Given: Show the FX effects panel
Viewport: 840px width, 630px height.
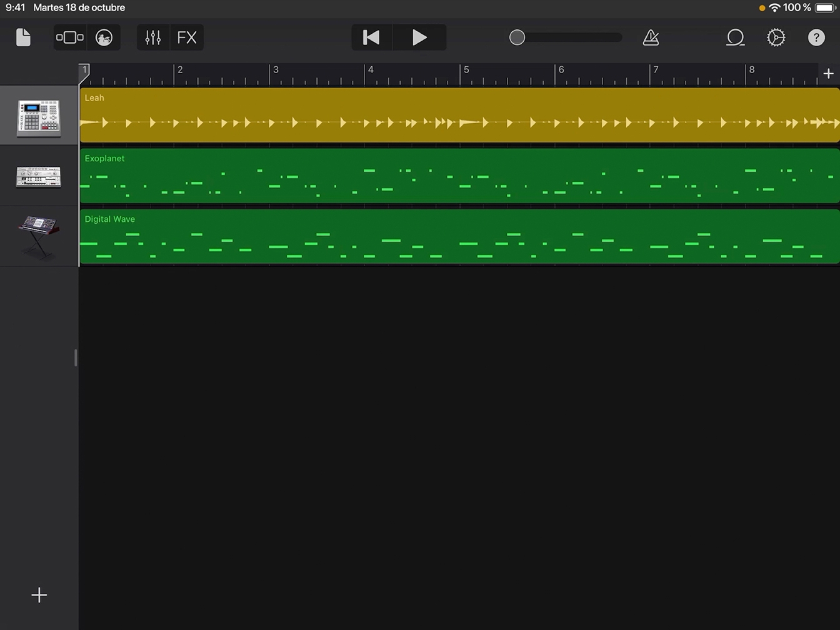Looking at the screenshot, I should (x=187, y=37).
